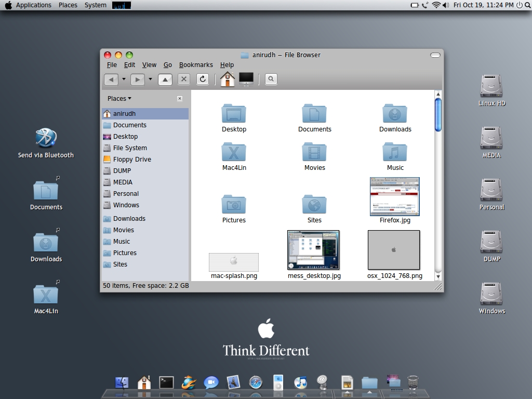Click the vertical scrollbar thumb in the file pane

coord(438,115)
